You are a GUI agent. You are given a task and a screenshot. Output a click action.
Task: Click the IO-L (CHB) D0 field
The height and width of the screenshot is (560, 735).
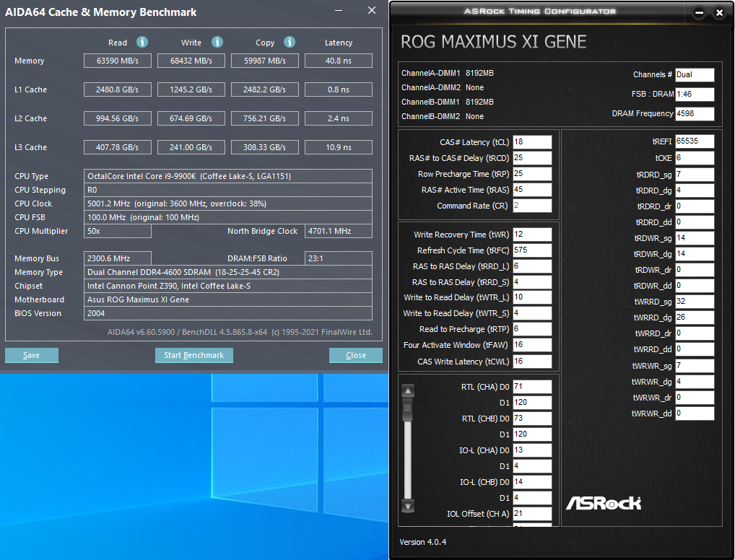[x=532, y=482]
